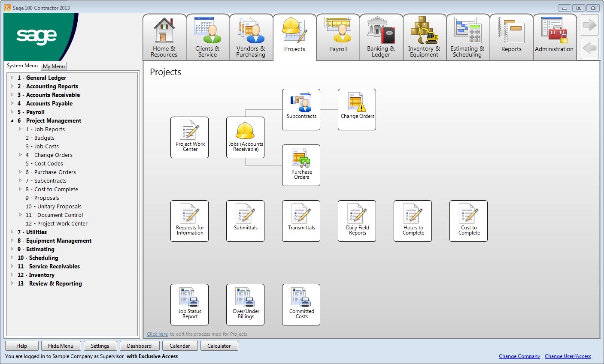Viewport: 604px width, 364px height.
Task: Expand 7 - Subcontracts submenu
Action: click(21, 180)
